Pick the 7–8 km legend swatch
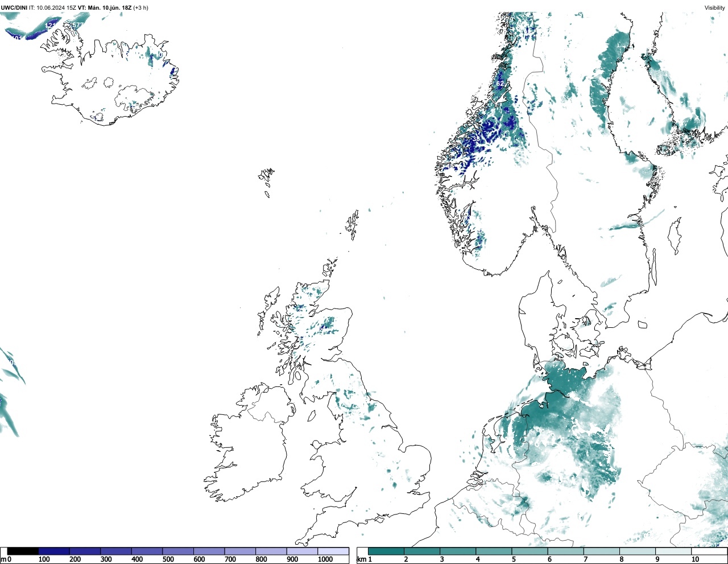Screen dimensions: 728x564 click(x=601, y=551)
